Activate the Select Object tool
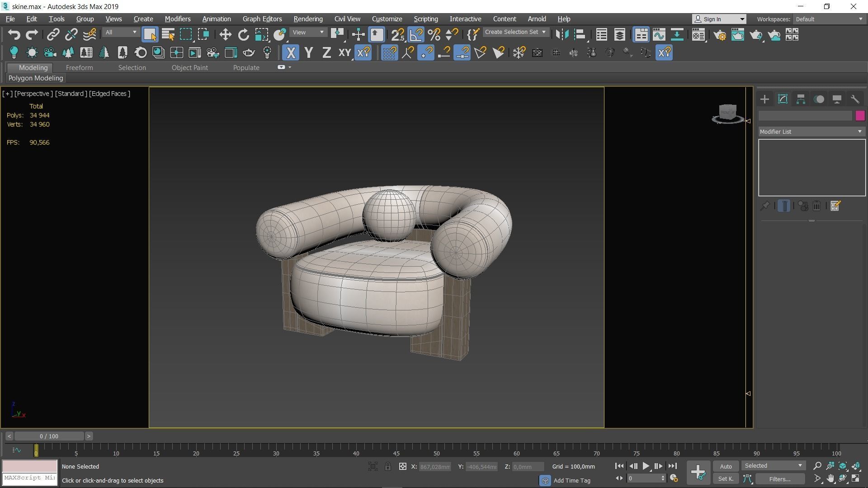Image resolution: width=868 pixels, height=488 pixels. pos(150,35)
